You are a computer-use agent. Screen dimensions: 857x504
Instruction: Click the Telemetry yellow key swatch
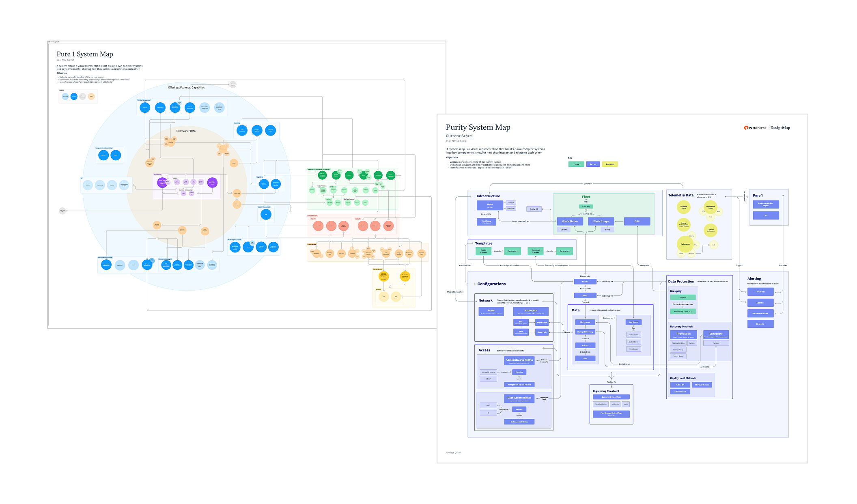pos(609,164)
